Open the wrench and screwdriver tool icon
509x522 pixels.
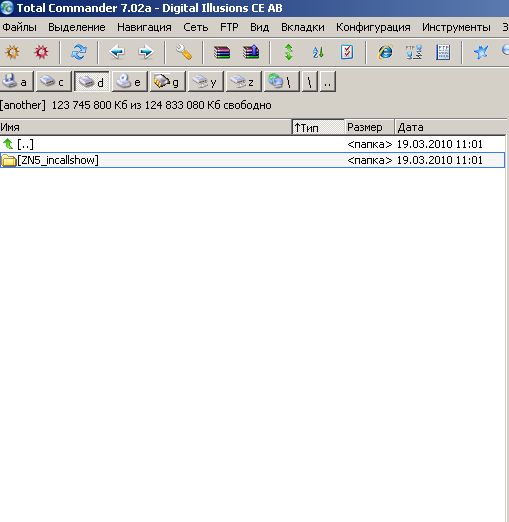click(x=184, y=52)
